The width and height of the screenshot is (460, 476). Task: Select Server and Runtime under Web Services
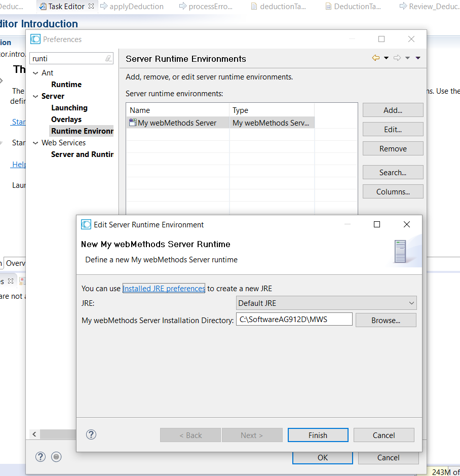(82, 154)
